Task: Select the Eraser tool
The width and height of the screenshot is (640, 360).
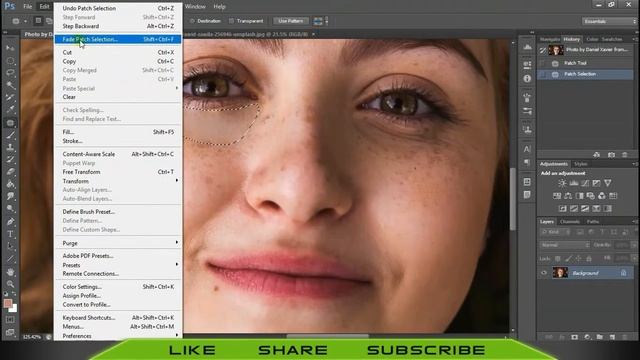Action: coord(10,171)
